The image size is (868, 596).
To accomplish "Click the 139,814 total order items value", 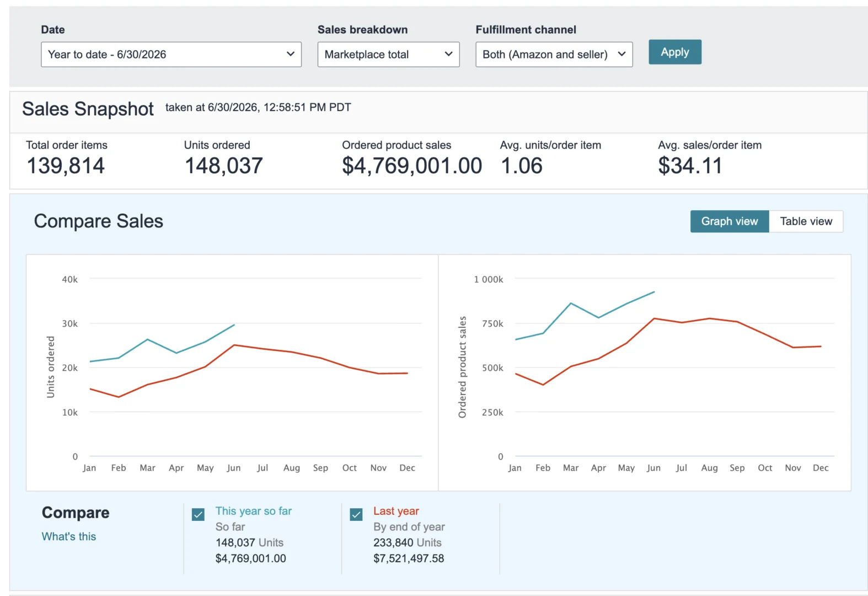I will (x=66, y=166).
